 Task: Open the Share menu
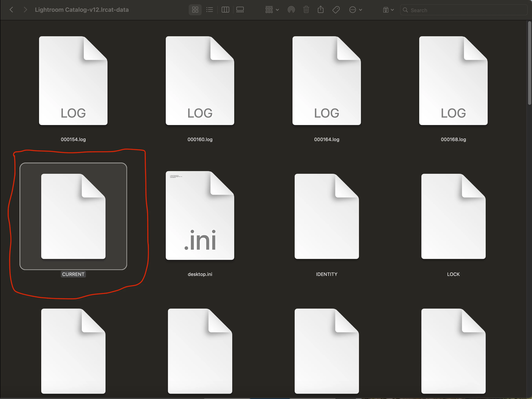click(321, 10)
